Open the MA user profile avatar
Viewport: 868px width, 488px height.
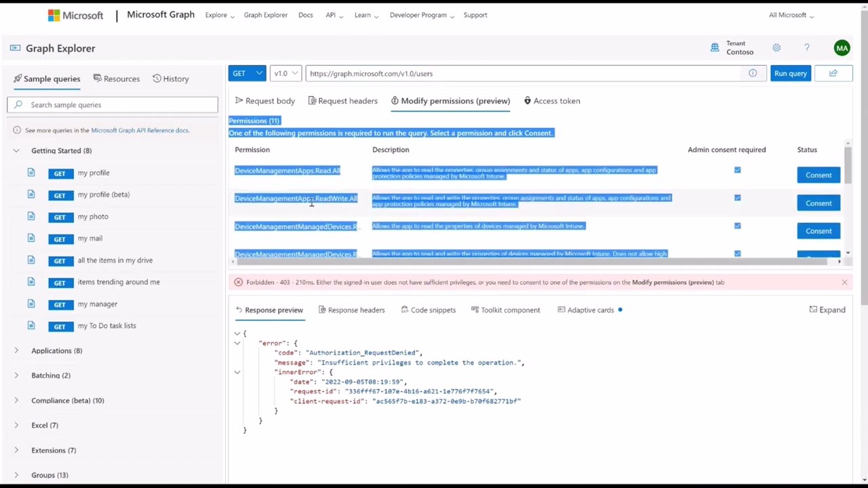(842, 48)
